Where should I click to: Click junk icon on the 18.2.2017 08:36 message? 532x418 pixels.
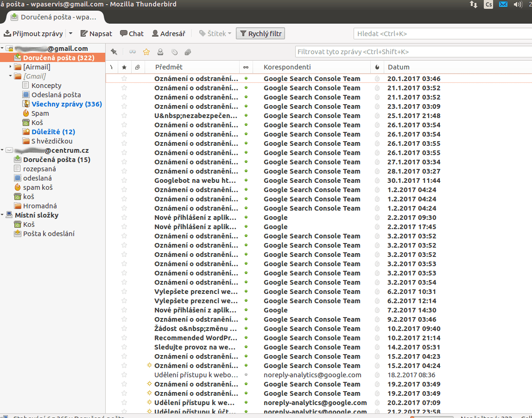tap(377, 375)
